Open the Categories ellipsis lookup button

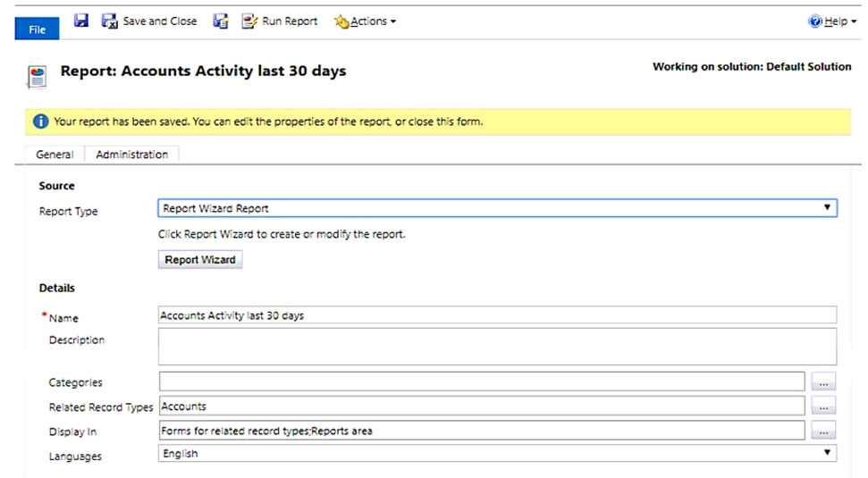tap(823, 382)
